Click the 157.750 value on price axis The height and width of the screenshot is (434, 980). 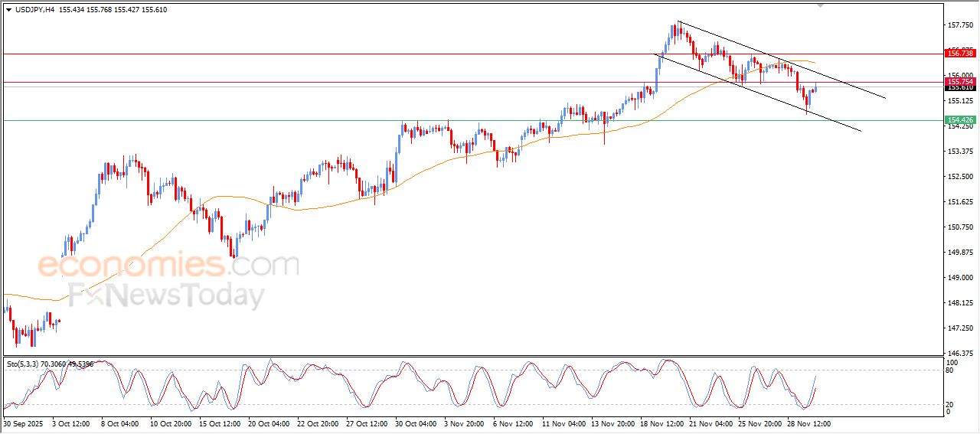click(x=960, y=25)
